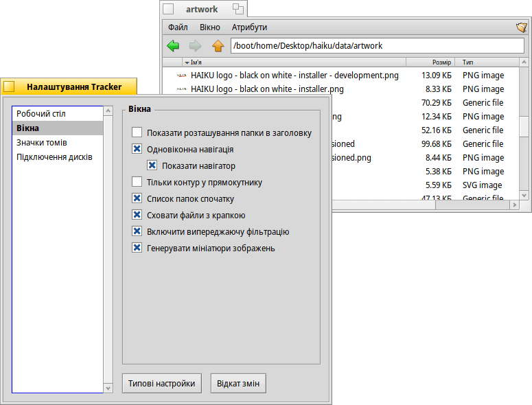The width and height of the screenshot is (532, 405).
Task: Disable Включити випереджаючу фільтрацію
Action: [137, 231]
